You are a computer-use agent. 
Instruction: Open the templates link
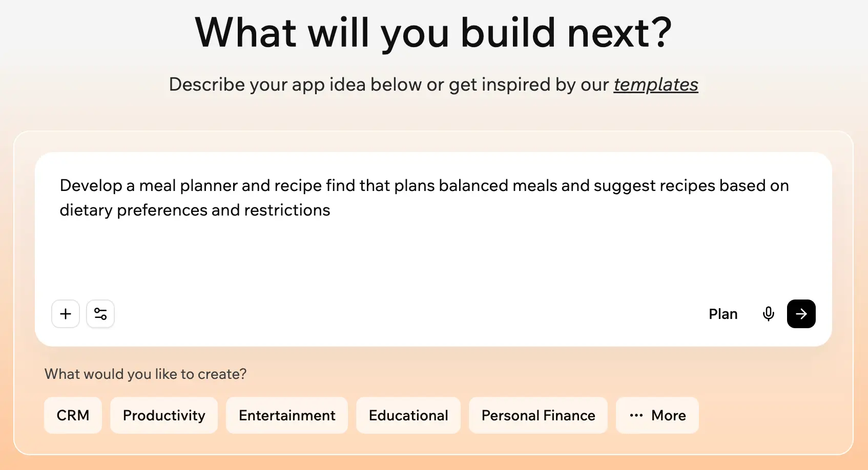pyautogui.click(x=656, y=84)
